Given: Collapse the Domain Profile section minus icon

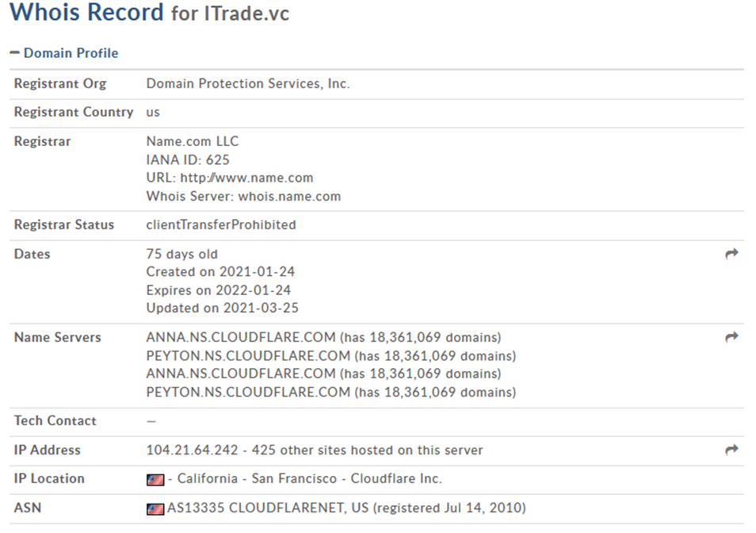Looking at the screenshot, I should pos(14,53).
